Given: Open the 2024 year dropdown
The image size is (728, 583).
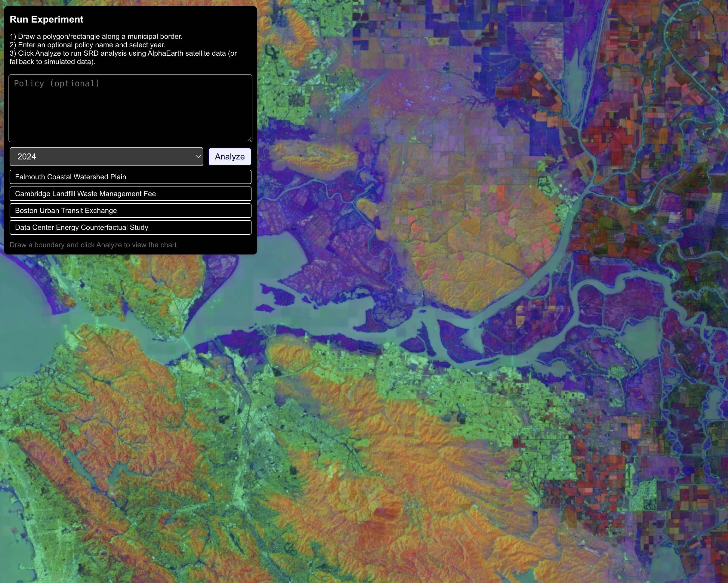Looking at the screenshot, I should click(106, 157).
